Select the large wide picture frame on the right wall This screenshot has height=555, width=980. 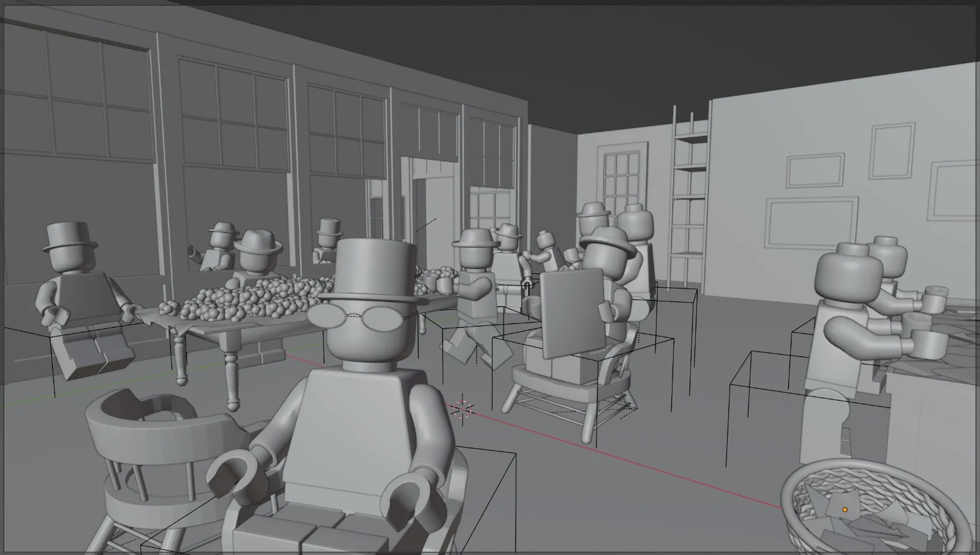812,222
